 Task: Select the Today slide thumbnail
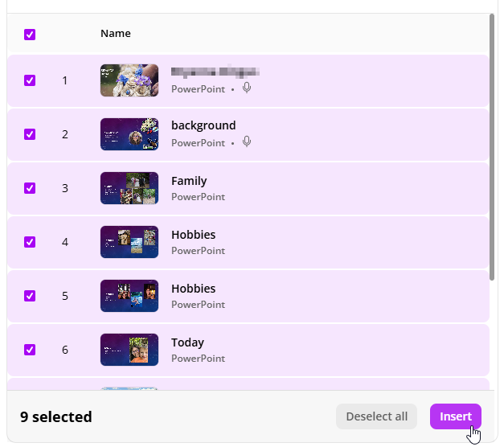[x=129, y=350]
